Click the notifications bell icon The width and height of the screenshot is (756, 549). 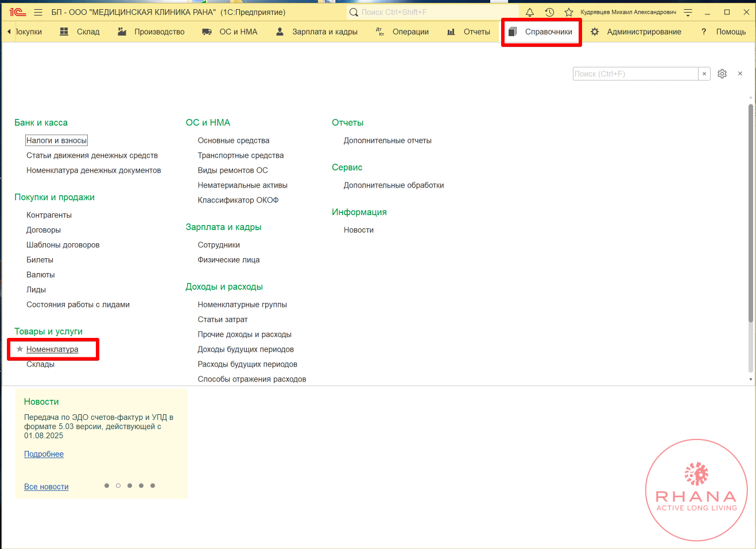click(x=530, y=12)
